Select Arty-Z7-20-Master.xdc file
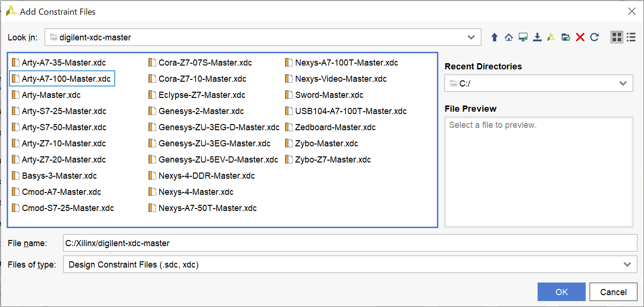Screen dimensions: 644x307 (59, 160)
